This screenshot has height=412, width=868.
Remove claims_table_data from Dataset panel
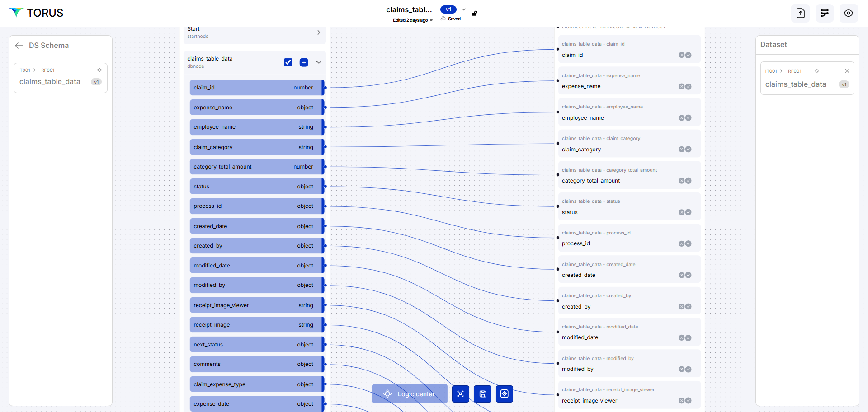[847, 71]
